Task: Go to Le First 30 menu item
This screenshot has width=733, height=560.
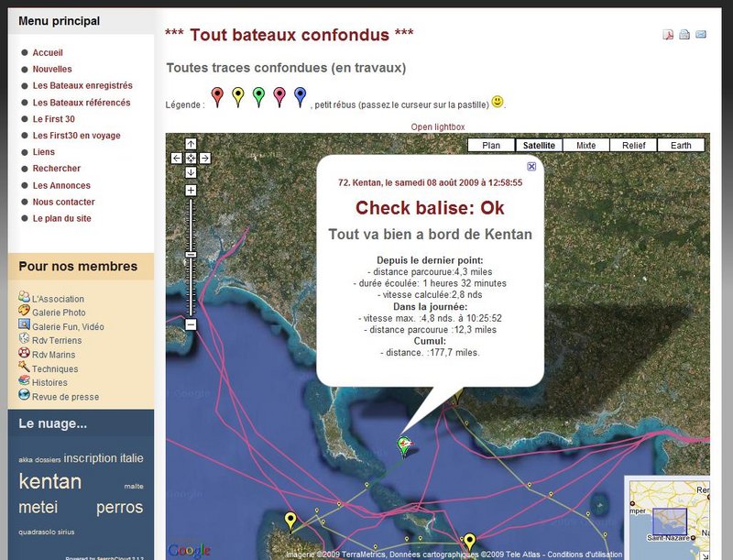Action: coord(54,119)
